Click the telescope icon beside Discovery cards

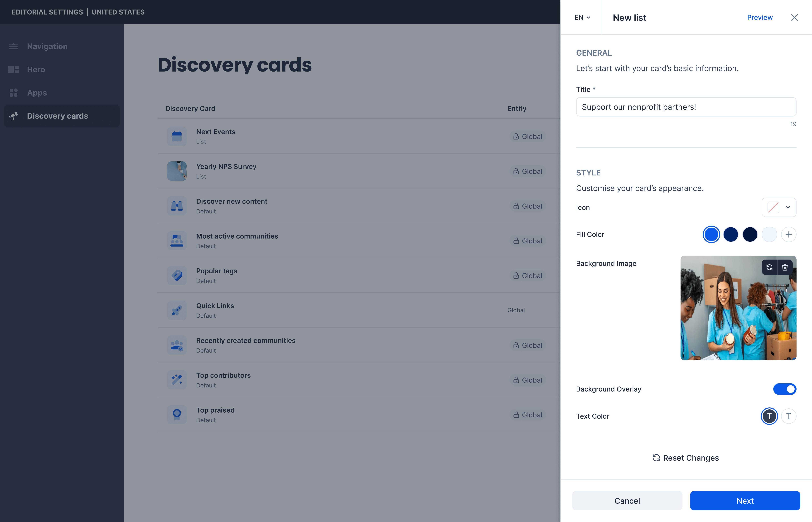[14, 116]
